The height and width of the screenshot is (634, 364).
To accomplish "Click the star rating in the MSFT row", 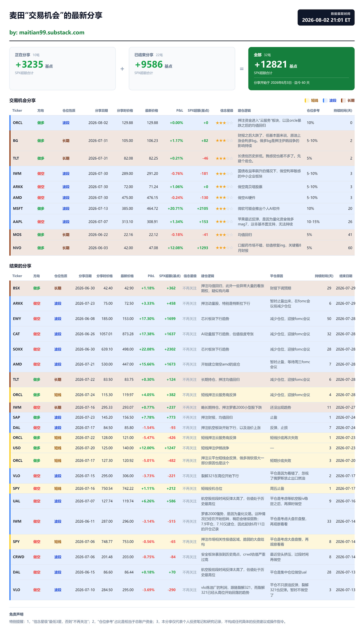I will 224,208.
